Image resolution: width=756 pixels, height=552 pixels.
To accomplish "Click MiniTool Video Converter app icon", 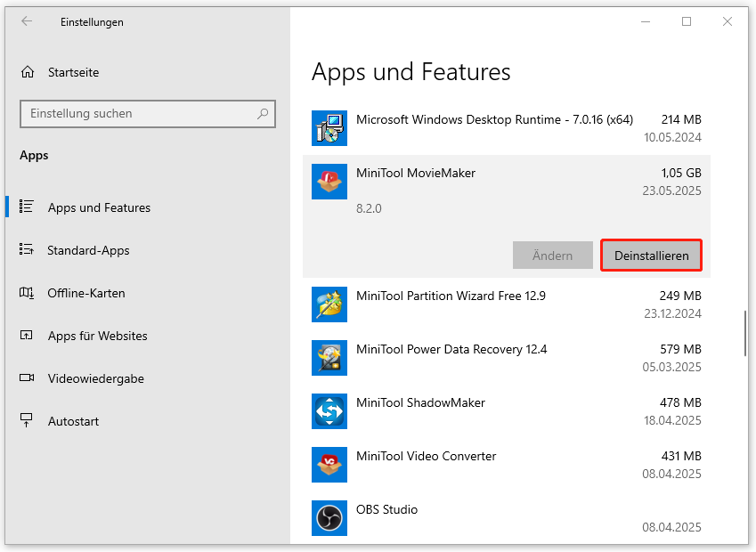I will (329, 466).
